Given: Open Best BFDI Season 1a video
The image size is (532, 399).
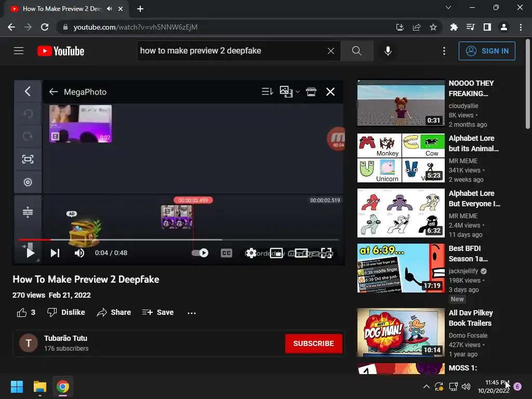Looking at the screenshot, I should [x=401, y=268].
